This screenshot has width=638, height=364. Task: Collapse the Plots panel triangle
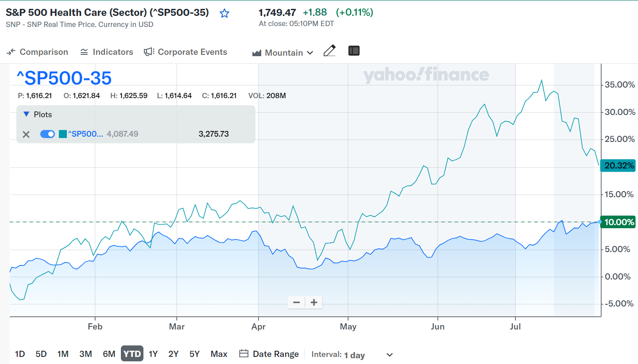(x=26, y=115)
